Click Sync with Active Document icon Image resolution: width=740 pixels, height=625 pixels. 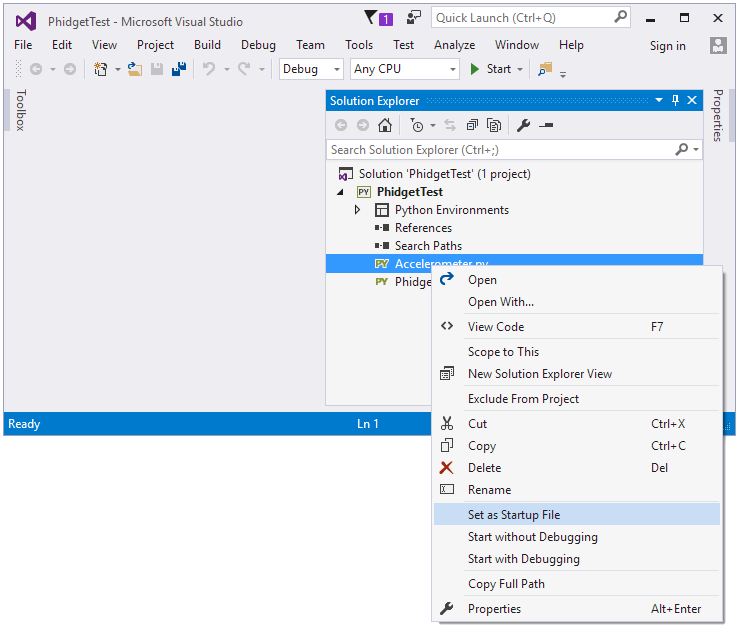pyautogui.click(x=450, y=126)
